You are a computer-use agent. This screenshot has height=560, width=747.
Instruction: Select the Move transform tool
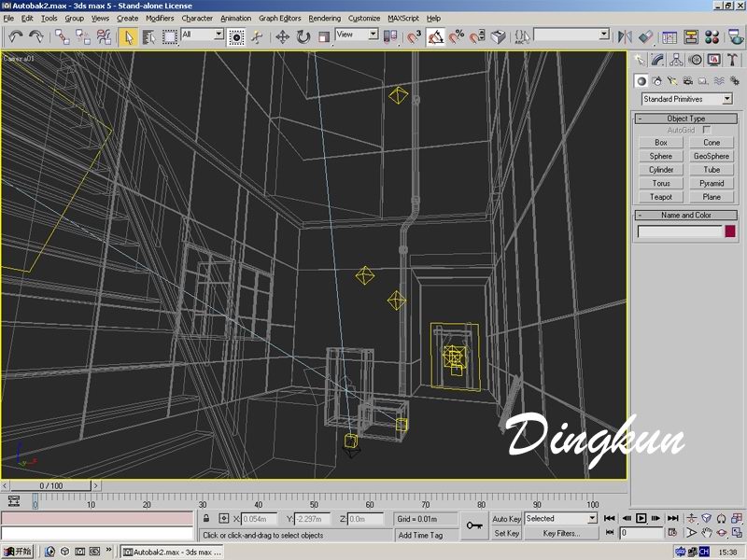coord(282,36)
